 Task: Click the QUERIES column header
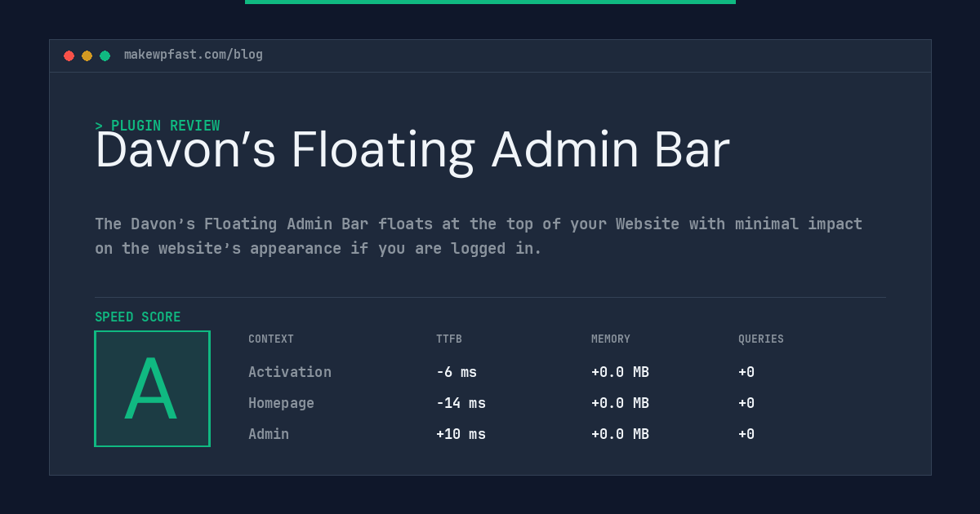point(761,339)
